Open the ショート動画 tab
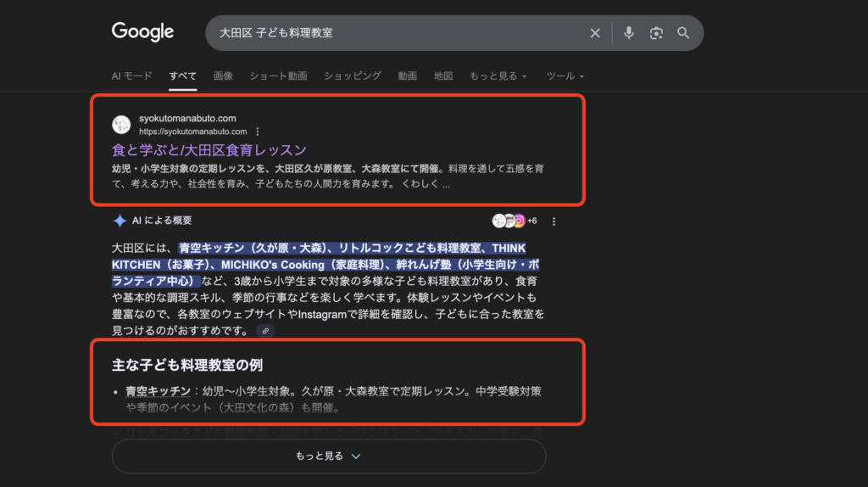The image size is (868, 487). pyautogui.click(x=278, y=76)
